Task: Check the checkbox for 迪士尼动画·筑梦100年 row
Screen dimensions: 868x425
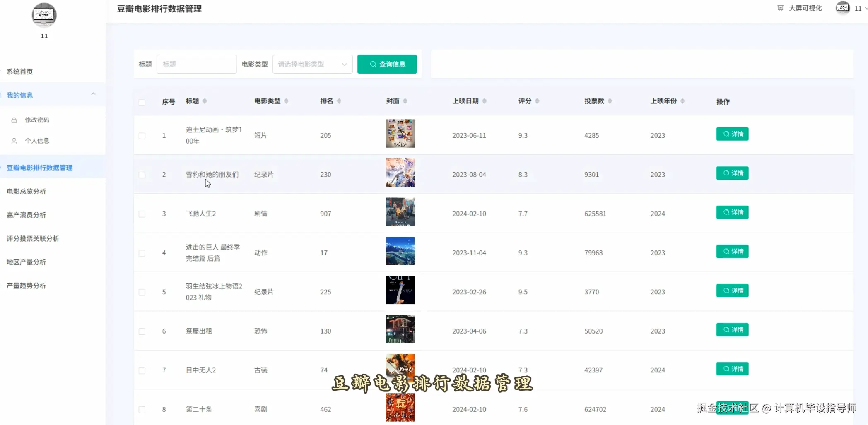Action: click(142, 135)
